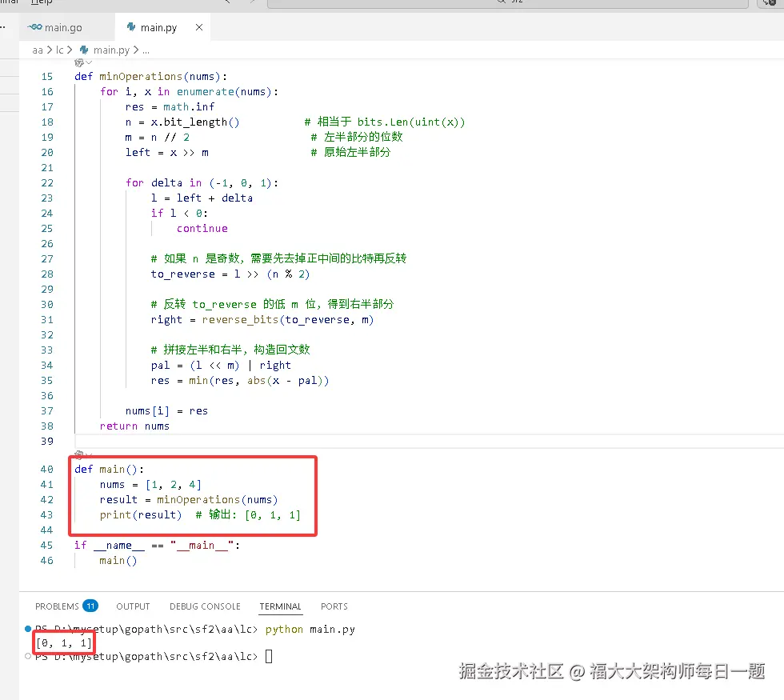Select the Python icon in the breadcrumb bar
The image size is (784, 700).
[x=85, y=50]
